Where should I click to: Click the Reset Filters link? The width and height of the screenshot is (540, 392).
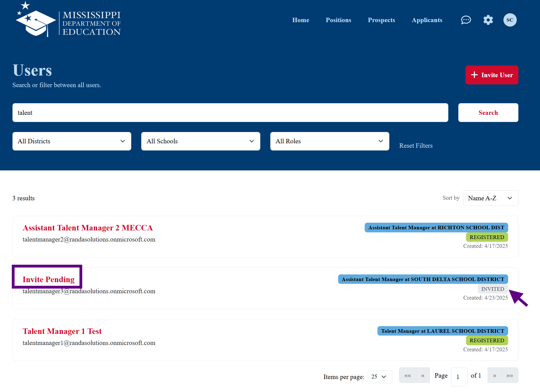point(416,146)
